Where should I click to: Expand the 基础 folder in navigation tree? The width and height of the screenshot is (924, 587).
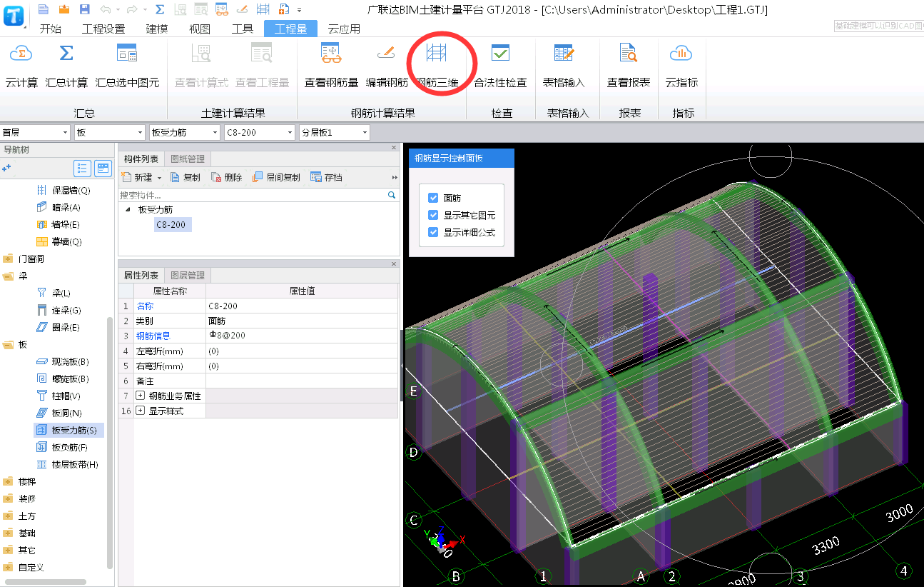pyautogui.click(x=8, y=533)
